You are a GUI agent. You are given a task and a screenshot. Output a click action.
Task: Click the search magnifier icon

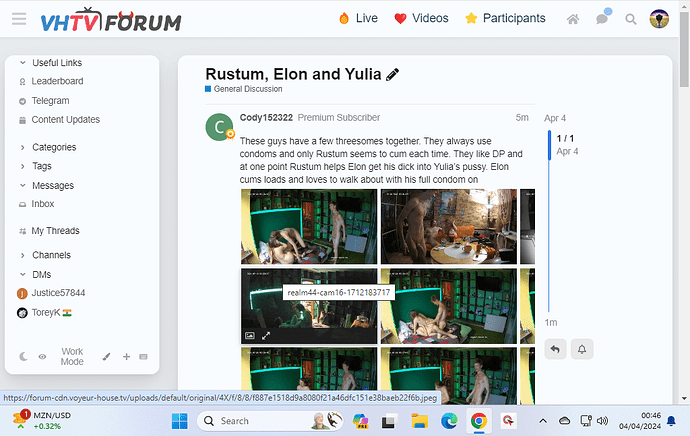coord(631,19)
